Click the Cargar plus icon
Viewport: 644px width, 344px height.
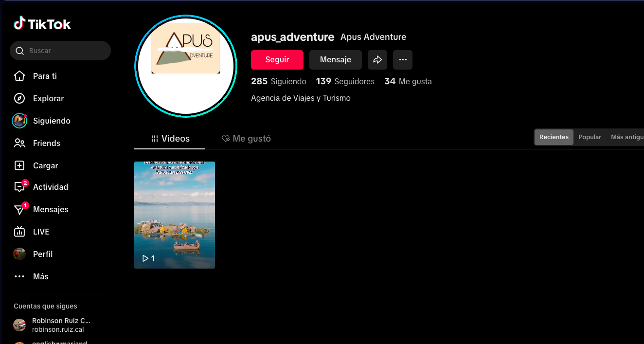(19, 165)
